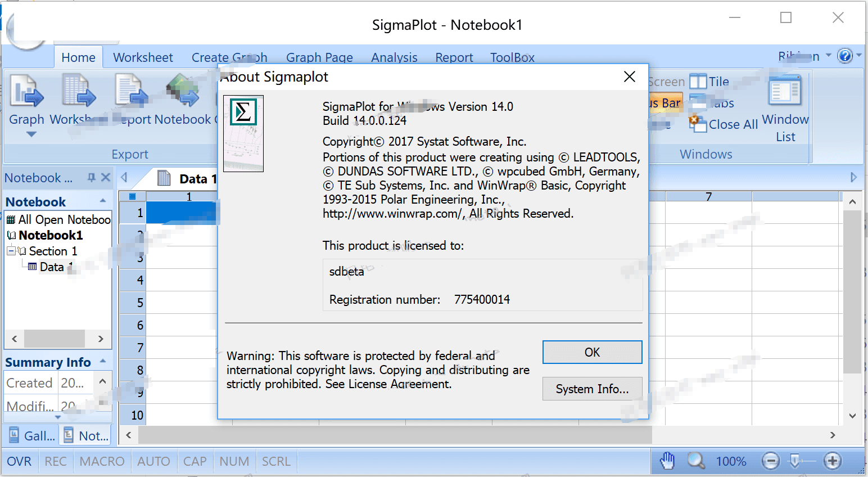Screen dimensions: 868x477
Task: Click the 100% zoom level text
Action: [731, 461]
